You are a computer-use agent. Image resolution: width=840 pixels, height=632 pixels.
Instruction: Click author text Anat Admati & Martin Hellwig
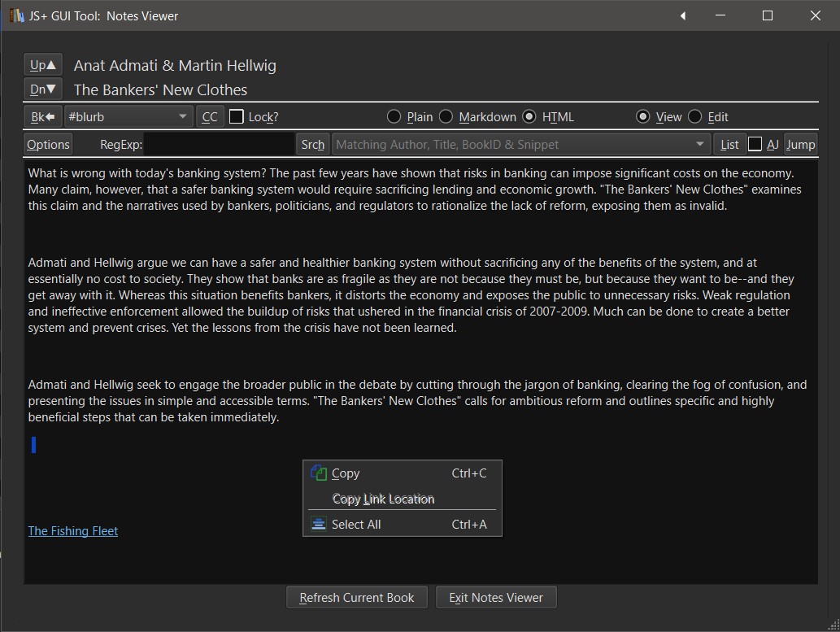175,65
